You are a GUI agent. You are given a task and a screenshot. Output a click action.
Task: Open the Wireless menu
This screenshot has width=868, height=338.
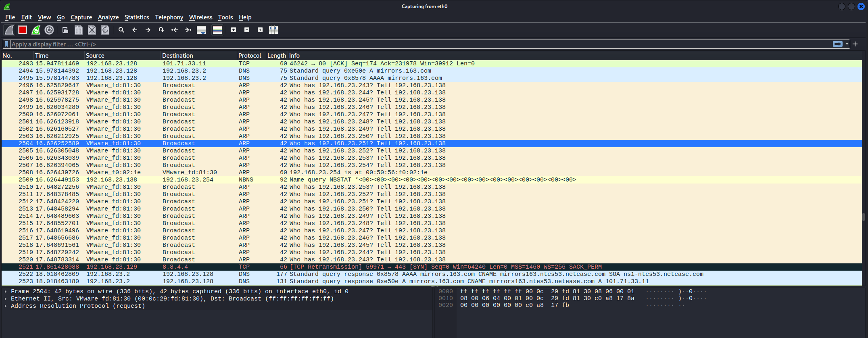[x=200, y=17]
